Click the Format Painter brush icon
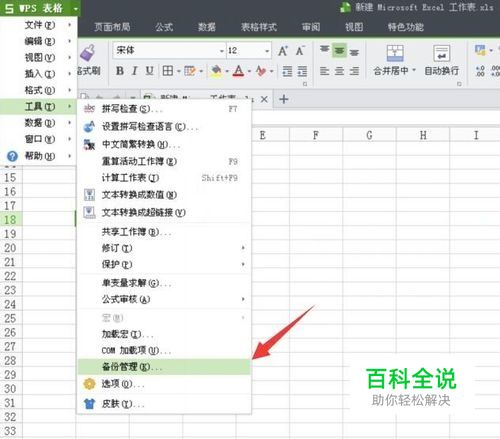This screenshot has width=500, height=439. click(87, 53)
